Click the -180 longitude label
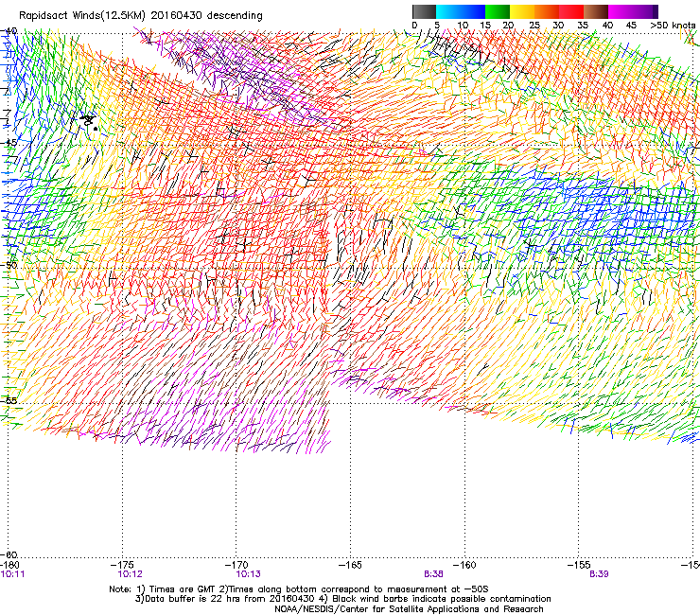The height and width of the screenshot is (615, 700). click(9, 565)
